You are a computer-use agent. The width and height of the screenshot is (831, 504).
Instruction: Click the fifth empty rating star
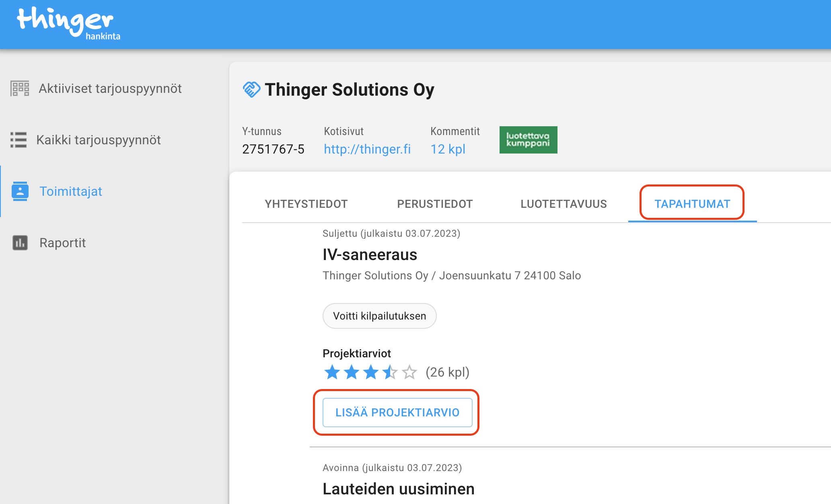[x=409, y=372]
